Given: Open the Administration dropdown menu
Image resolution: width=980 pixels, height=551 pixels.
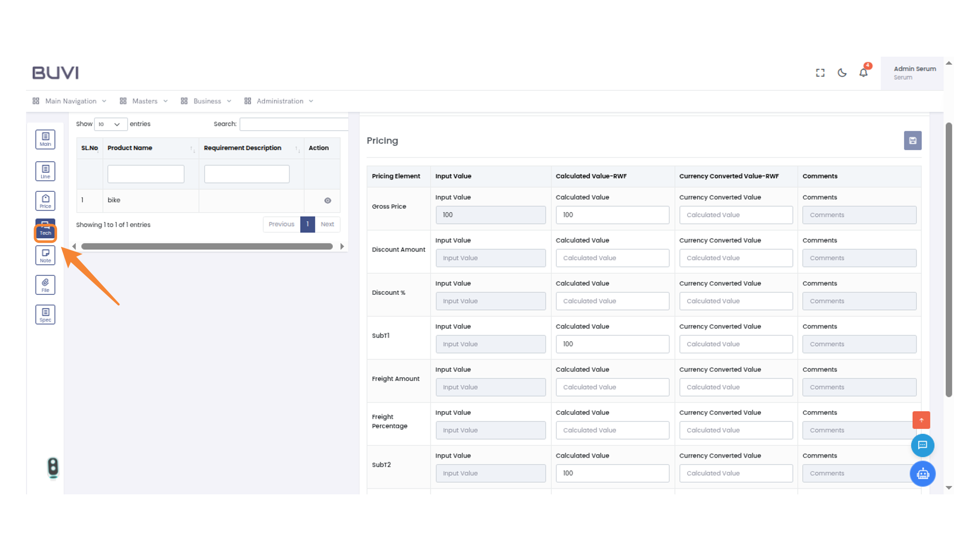Looking at the screenshot, I should [279, 101].
